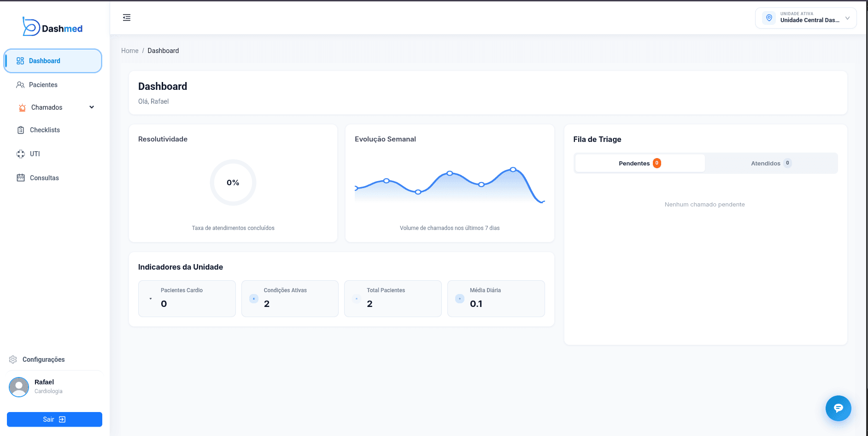Click the 'Resolutividade' title
The height and width of the screenshot is (436, 868).
pos(163,139)
